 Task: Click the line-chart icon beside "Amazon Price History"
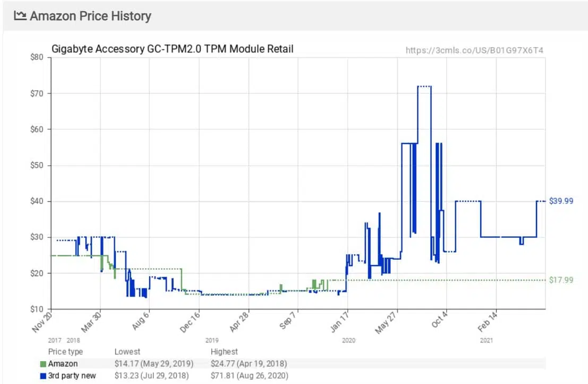[x=20, y=15]
